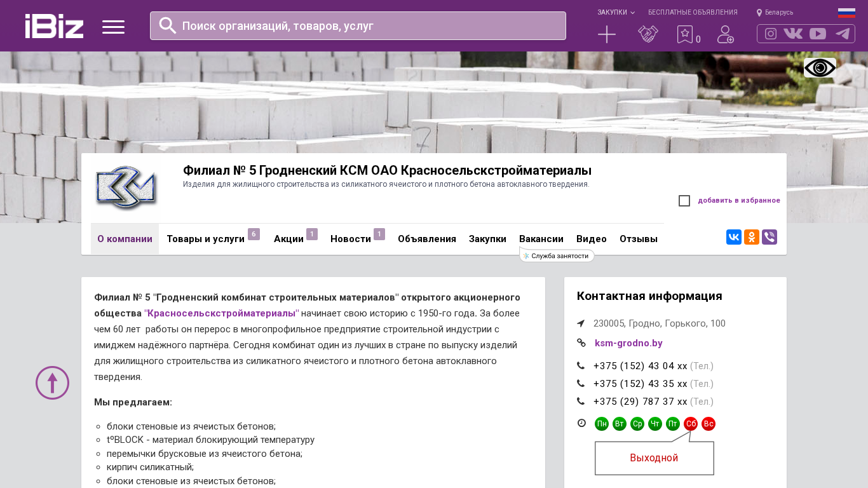Share page via Viber
Screen dimensions: 868x488
[x=770, y=237]
